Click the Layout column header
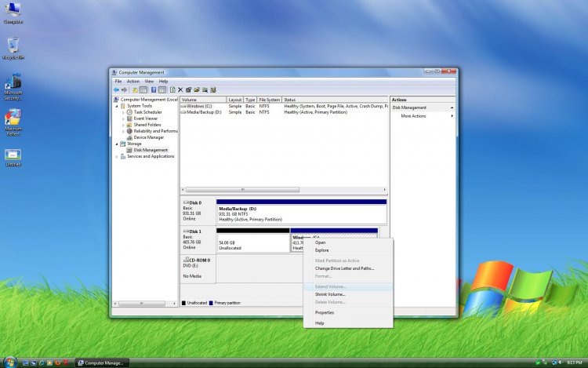This screenshot has width=588, height=368. pyautogui.click(x=235, y=100)
